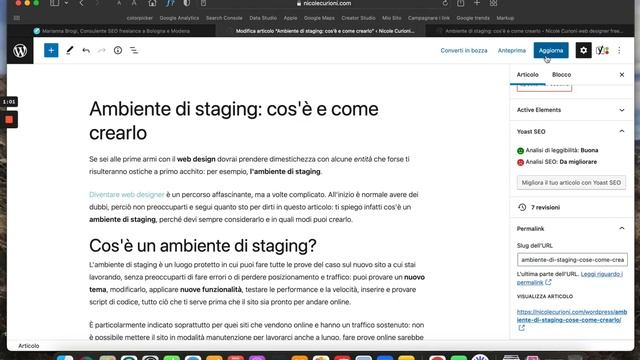
Task: Open the article URL under Visualizza articolo
Action: click(x=571, y=316)
